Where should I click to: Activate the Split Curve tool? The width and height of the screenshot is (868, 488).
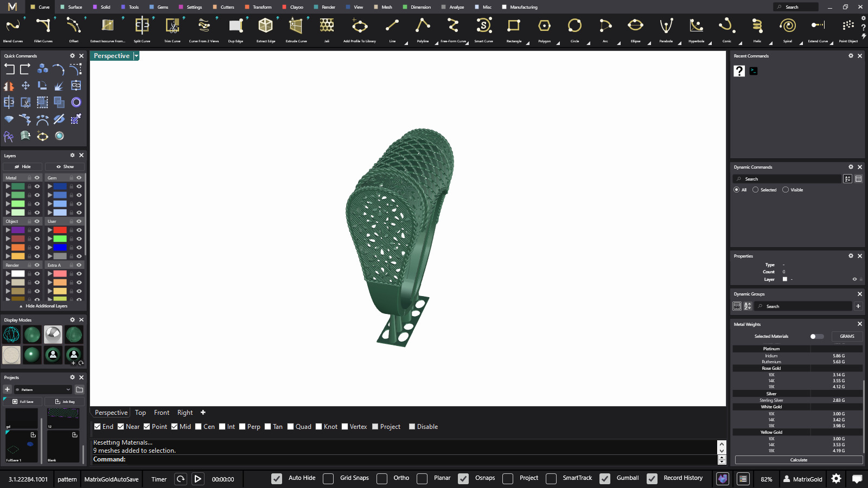142,30
